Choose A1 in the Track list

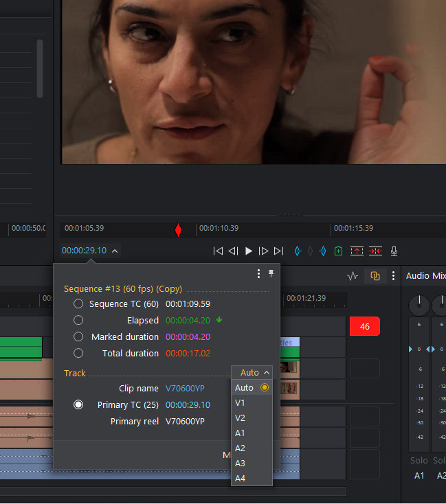pyautogui.click(x=252, y=433)
